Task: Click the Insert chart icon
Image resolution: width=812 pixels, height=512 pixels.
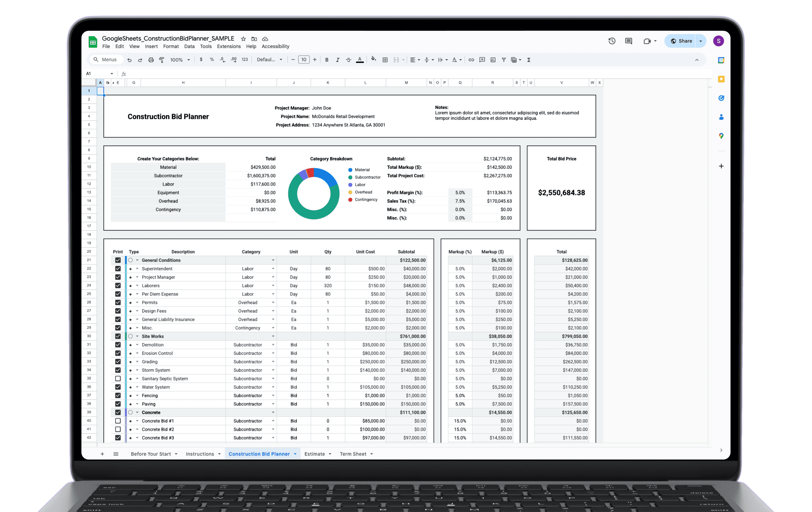Action: (x=493, y=60)
